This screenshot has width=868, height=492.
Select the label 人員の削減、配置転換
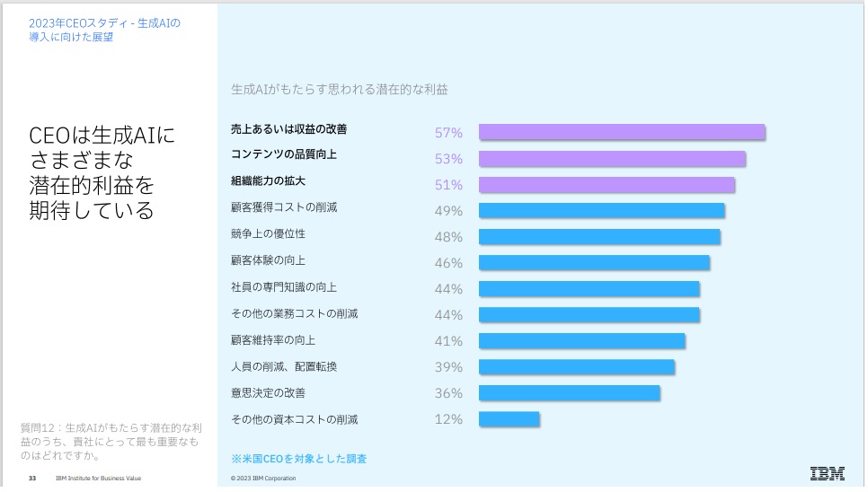[x=284, y=366]
